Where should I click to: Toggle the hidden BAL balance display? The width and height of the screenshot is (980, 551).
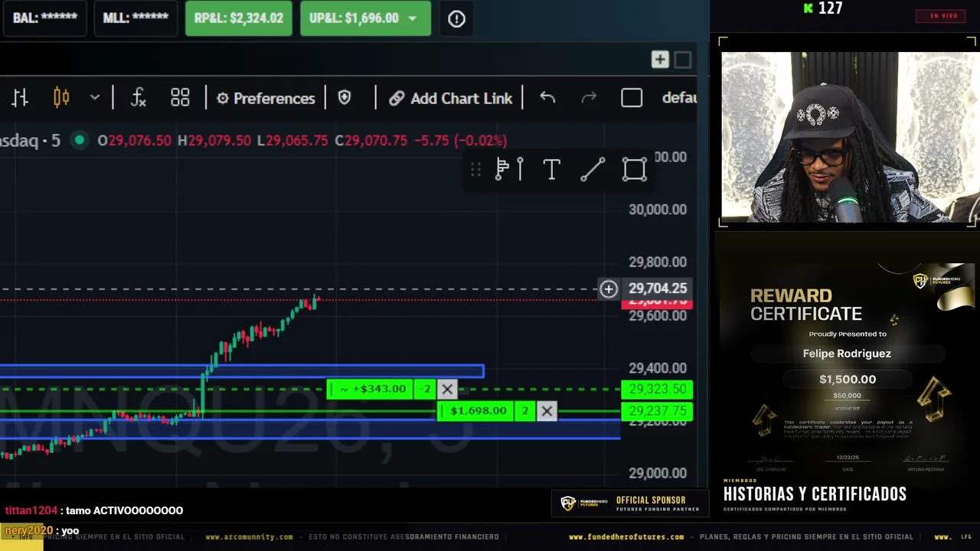(x=45, y=18)
